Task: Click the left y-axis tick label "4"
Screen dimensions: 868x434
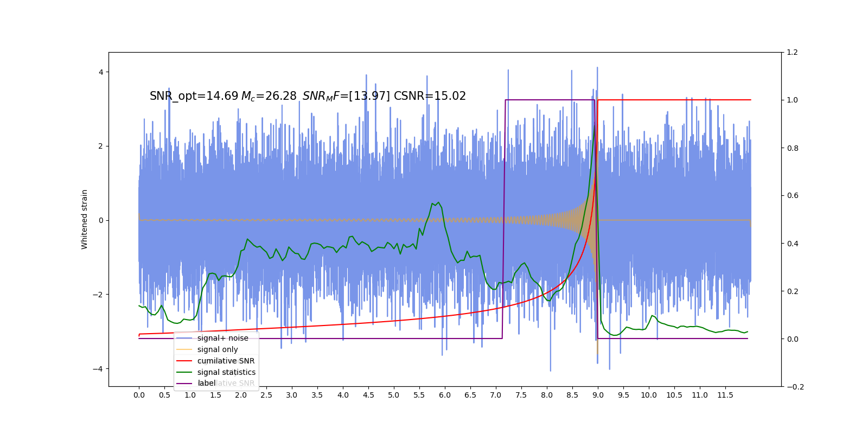Action: [x=100, y=72]
